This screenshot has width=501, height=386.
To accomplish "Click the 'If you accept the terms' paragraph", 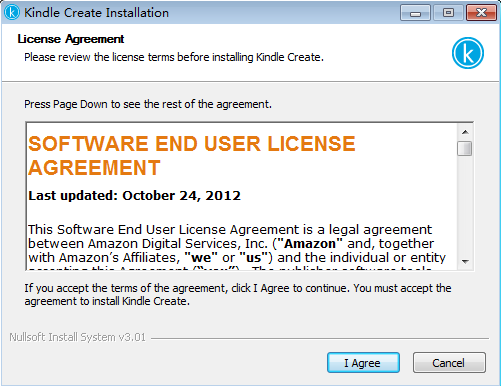I will 238,294.
